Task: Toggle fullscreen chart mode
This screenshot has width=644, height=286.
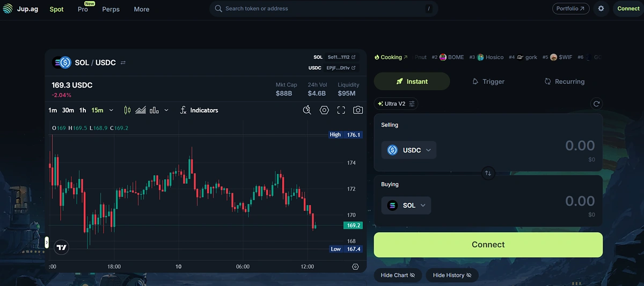Action: pos(341,110)
